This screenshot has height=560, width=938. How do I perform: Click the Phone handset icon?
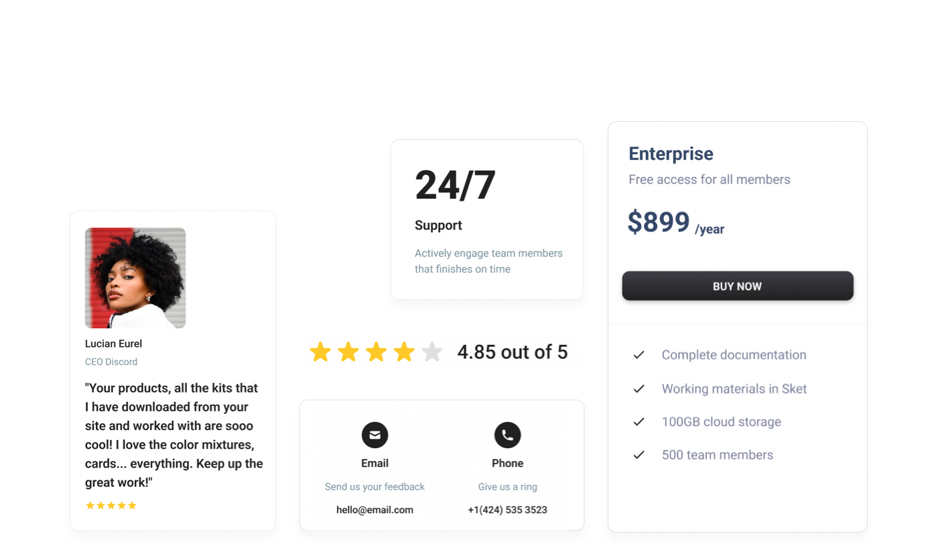click(x=507, y=435)
